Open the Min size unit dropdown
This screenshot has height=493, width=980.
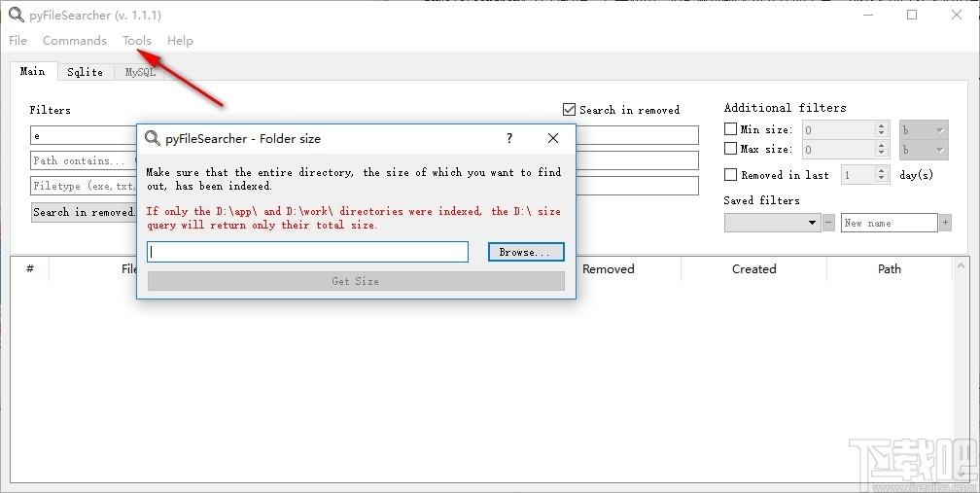coord(924,130)
